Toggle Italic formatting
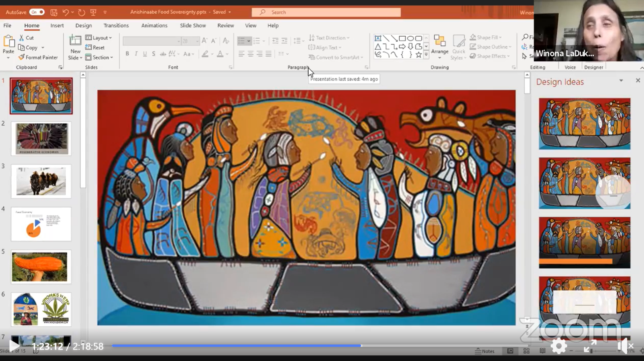Image resolution: width=644 pixels, height=361 pixels. pyautogui.click(x=136, y=54)
